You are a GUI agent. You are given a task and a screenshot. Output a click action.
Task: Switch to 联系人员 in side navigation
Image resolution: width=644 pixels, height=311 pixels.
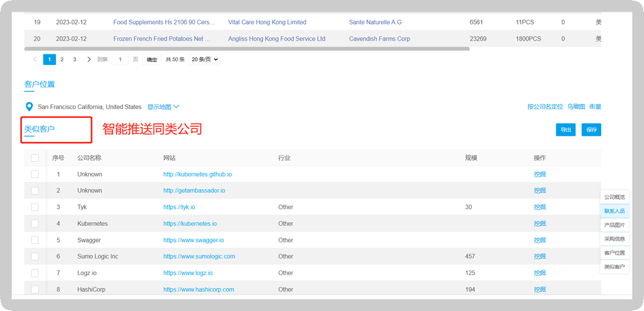(614, 211)
